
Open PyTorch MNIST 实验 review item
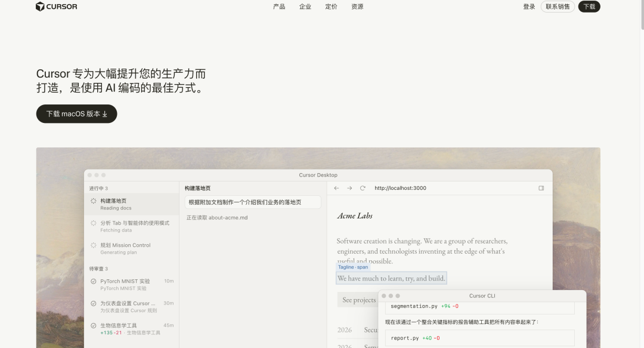click(131, 284)
